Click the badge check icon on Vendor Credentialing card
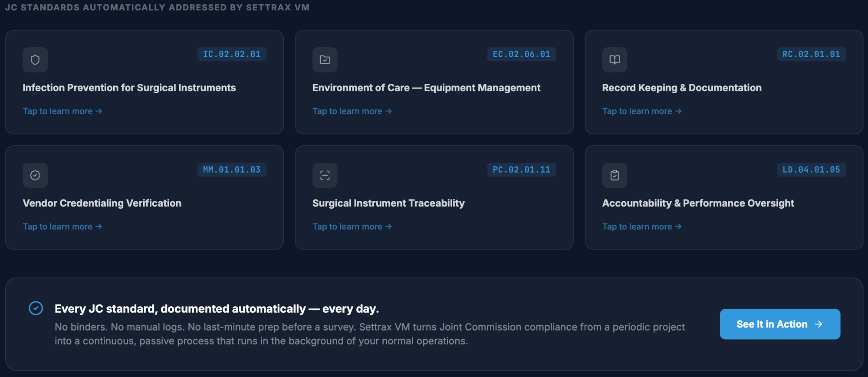 click(x=35, y=175)
